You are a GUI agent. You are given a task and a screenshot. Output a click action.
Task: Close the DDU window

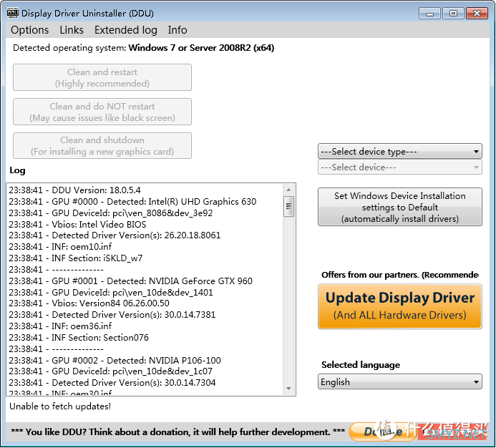pos(477,14)
